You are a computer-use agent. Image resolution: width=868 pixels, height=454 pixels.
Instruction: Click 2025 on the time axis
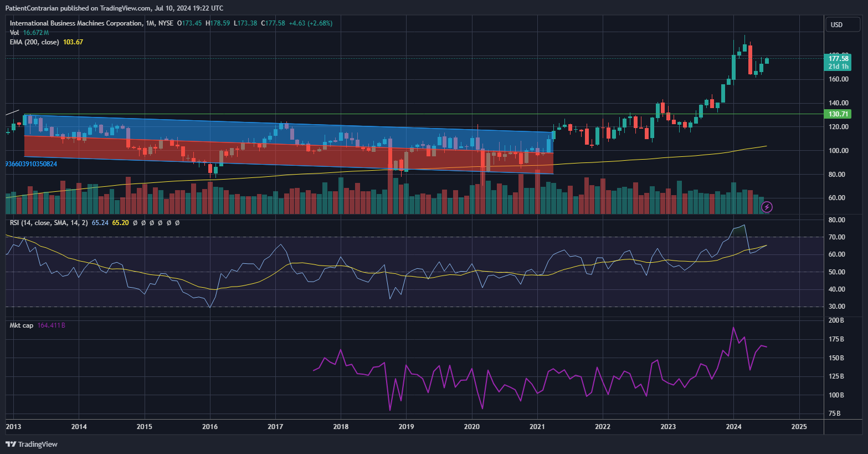click(799, 427)
